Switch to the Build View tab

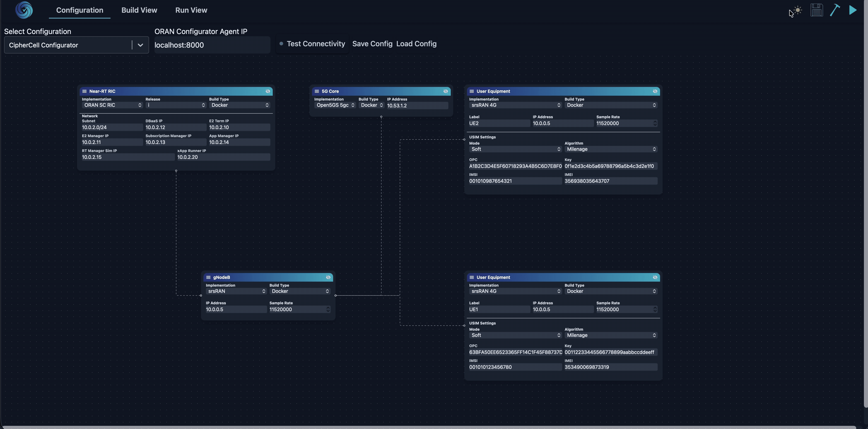(x=139, y=10)
